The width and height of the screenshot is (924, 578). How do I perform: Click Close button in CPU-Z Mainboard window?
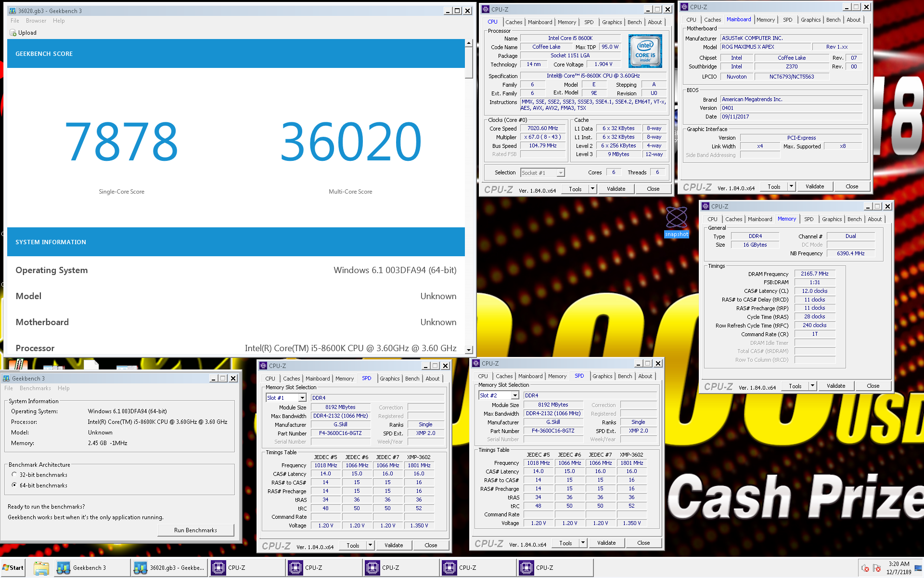coord(852,186)
